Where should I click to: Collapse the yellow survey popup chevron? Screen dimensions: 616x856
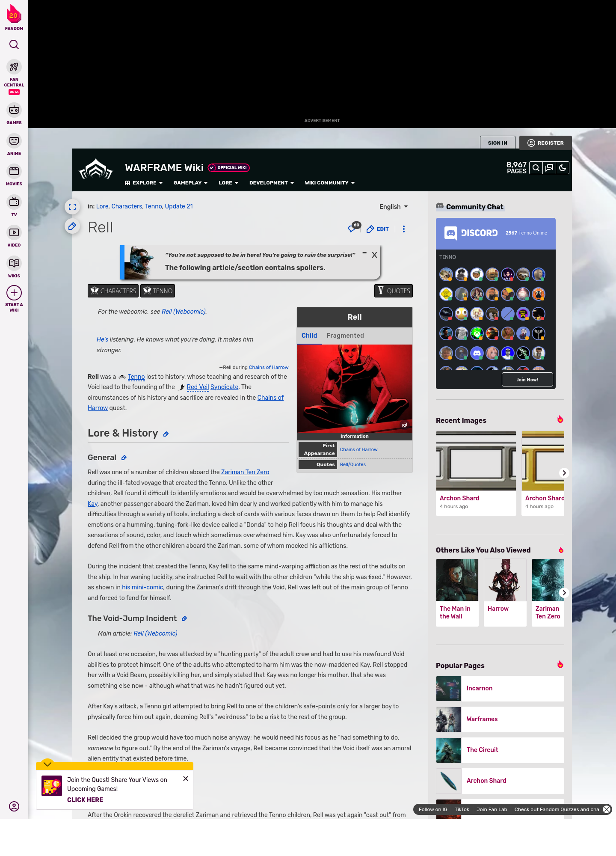(47, 764)
